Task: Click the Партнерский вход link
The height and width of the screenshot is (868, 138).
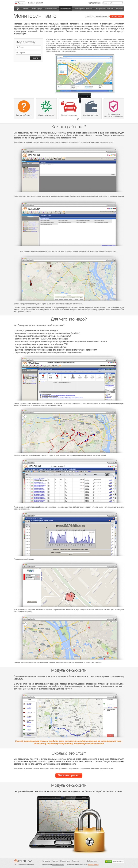Action: click(x=94, y=3)
